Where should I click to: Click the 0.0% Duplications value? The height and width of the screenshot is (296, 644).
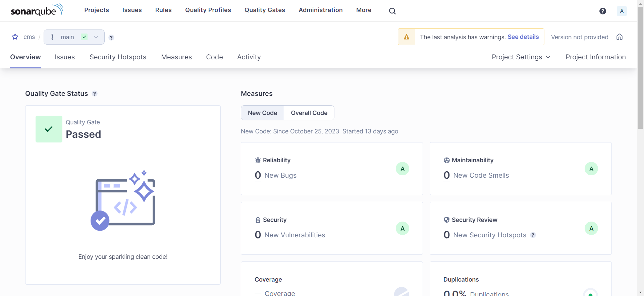tap(455, 293)
